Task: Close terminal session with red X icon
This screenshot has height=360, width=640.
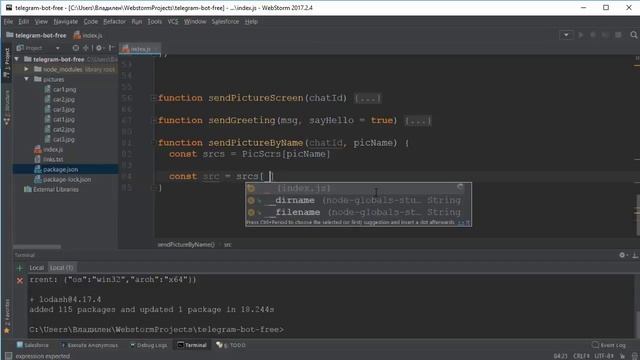Action: tap(20, 280)
